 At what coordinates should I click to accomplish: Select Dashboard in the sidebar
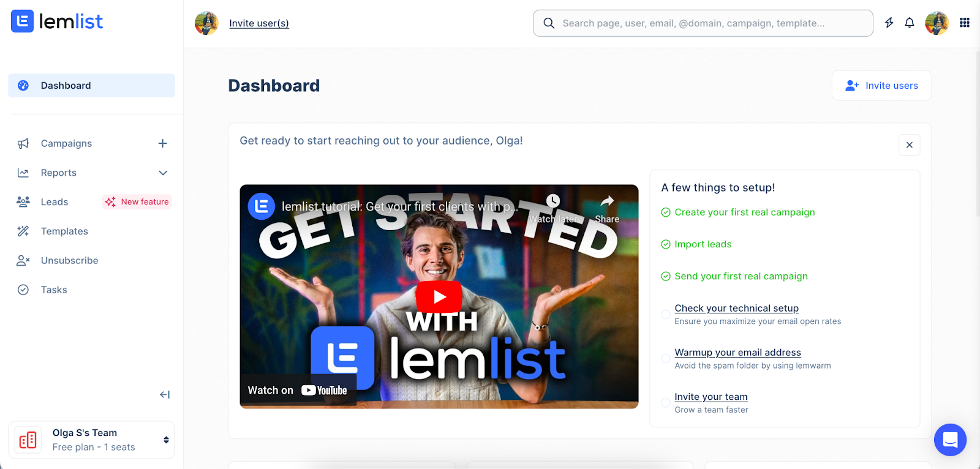66,85
